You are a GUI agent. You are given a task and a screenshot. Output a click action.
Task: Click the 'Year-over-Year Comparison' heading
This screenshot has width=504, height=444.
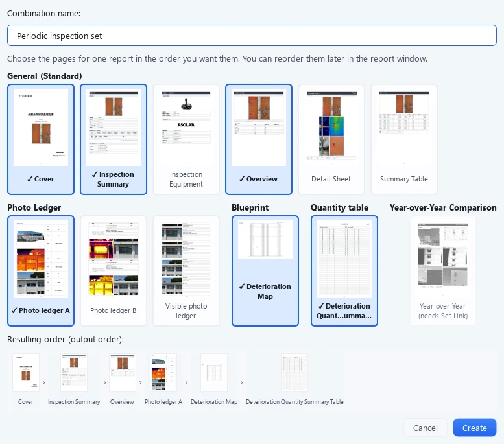coord(443,207)
